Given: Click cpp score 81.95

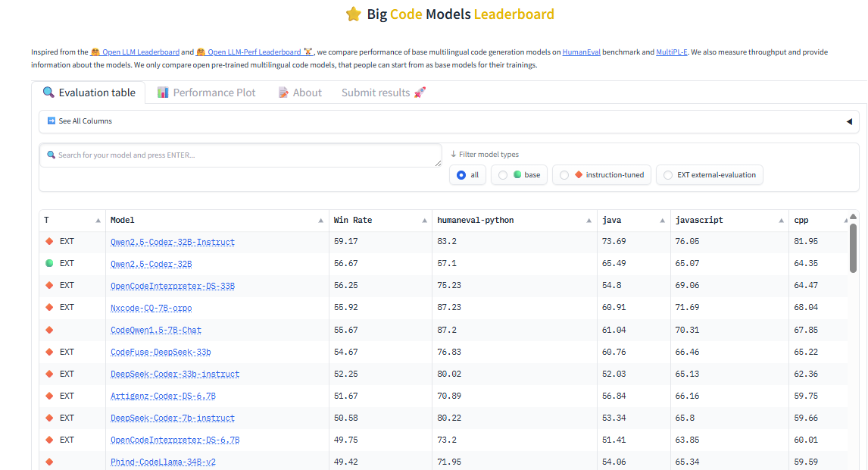Looking at the screenshot, I should [805, 242].
